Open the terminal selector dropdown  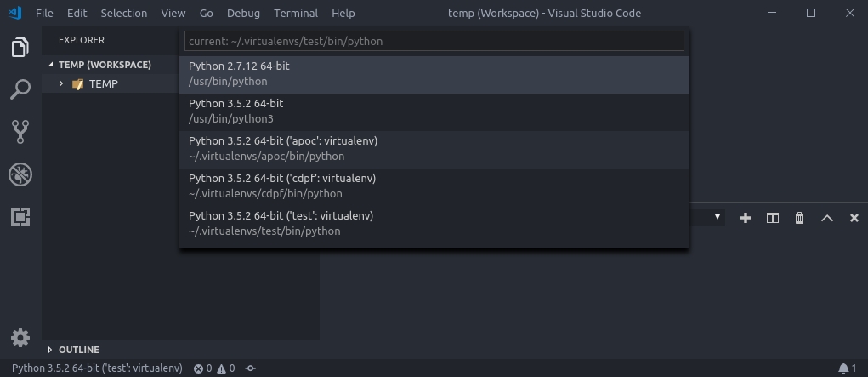718,217
